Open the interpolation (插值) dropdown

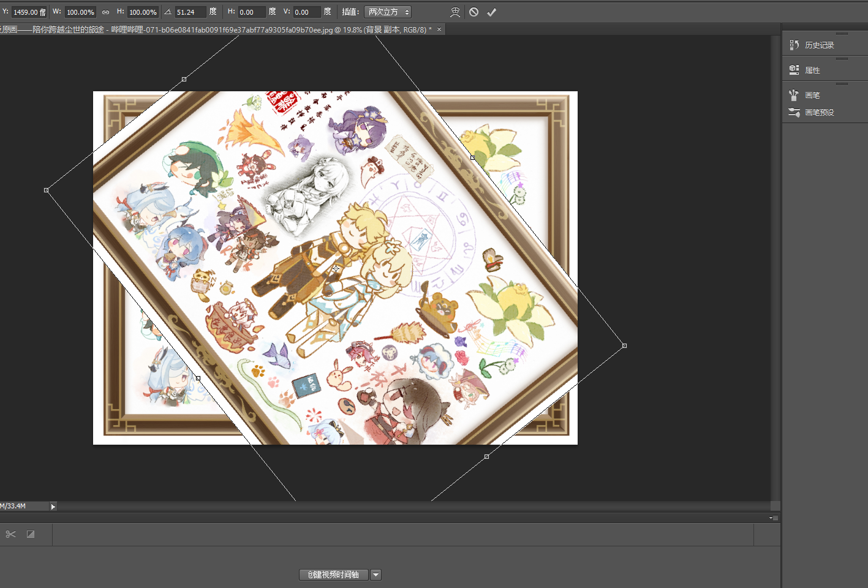(x=388, y=12)
